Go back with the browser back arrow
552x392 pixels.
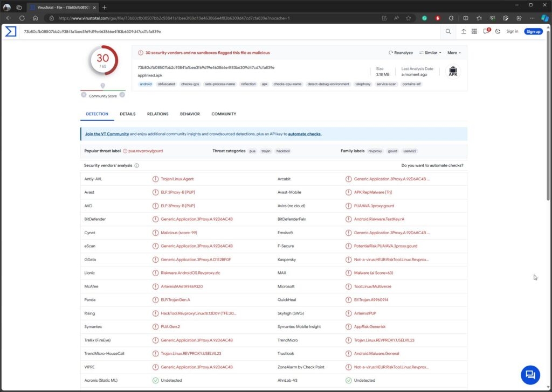click(x=9, y=18)
